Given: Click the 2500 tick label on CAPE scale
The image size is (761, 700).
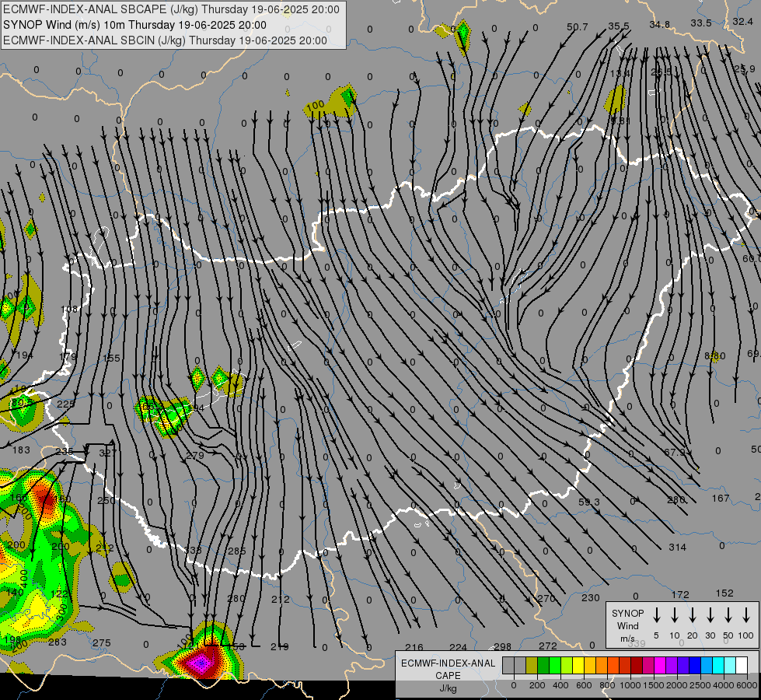Looking at the screenshot, I should [700, 685].
